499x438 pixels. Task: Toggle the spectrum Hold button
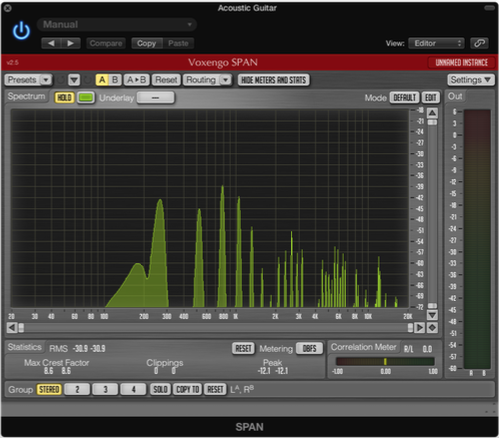coord(64,98)
